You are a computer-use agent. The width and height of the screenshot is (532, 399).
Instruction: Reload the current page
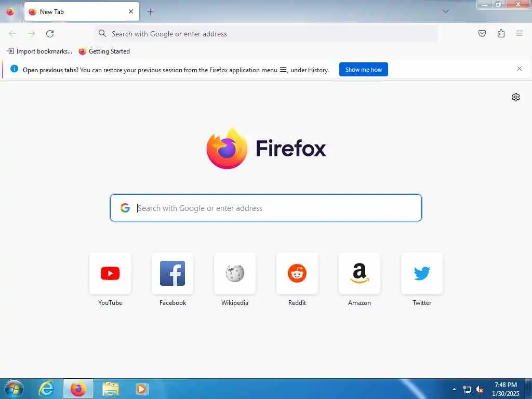(50, 34)
